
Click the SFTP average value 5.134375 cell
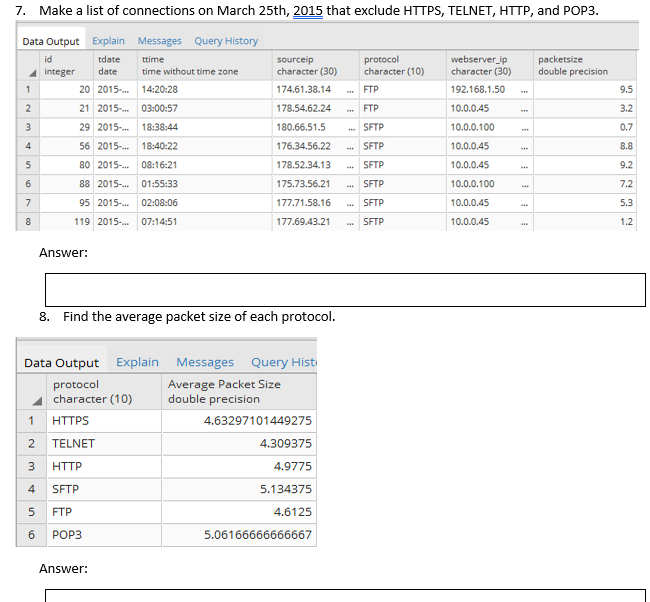[x=239, y=489]
